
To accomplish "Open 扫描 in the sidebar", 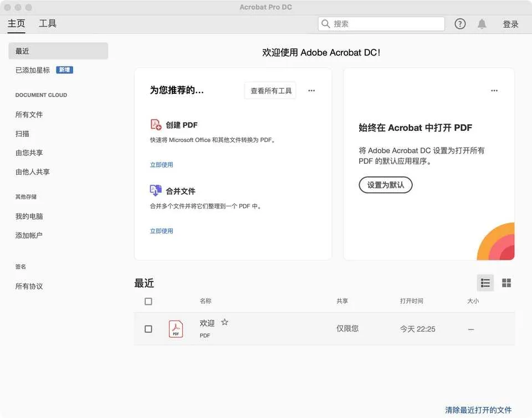I will coord(22,134).
